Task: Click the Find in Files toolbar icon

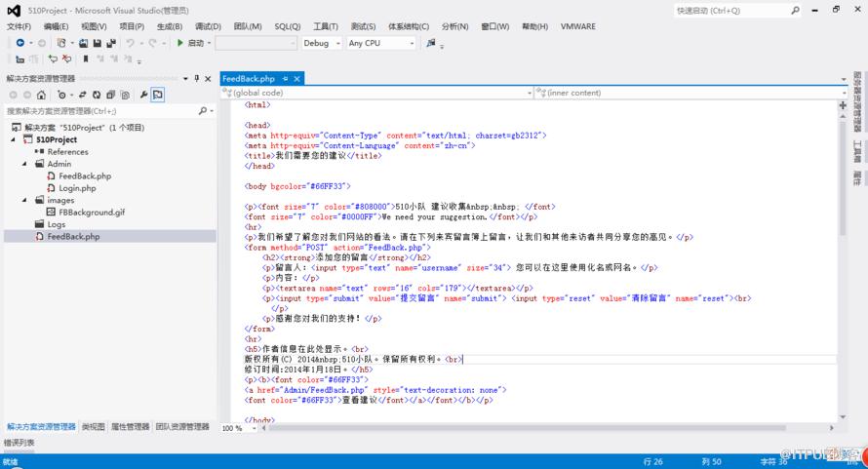Action: coord(431,43)
